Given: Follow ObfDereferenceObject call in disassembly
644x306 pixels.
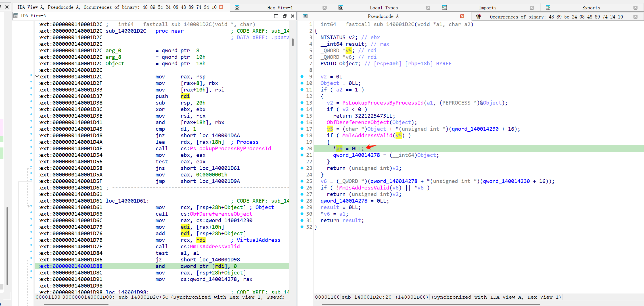Looking at the screenshot, I should [221, 214].
